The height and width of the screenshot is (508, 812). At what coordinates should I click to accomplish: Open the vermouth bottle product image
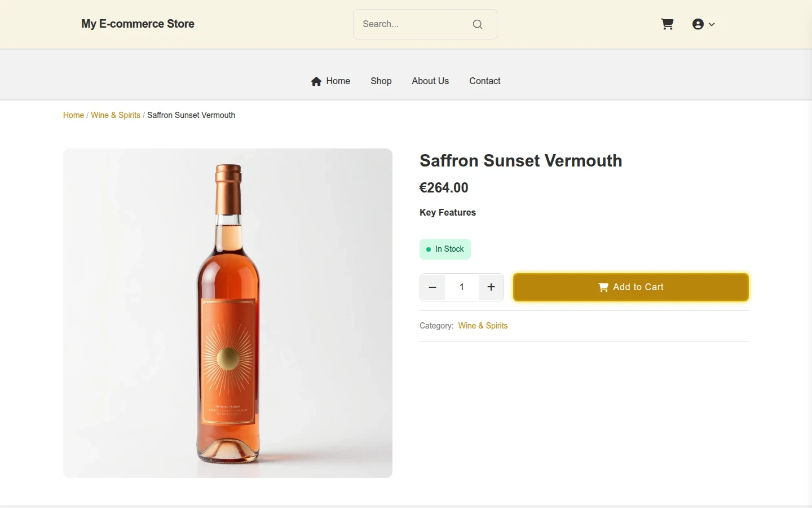(x=228, y=313)
